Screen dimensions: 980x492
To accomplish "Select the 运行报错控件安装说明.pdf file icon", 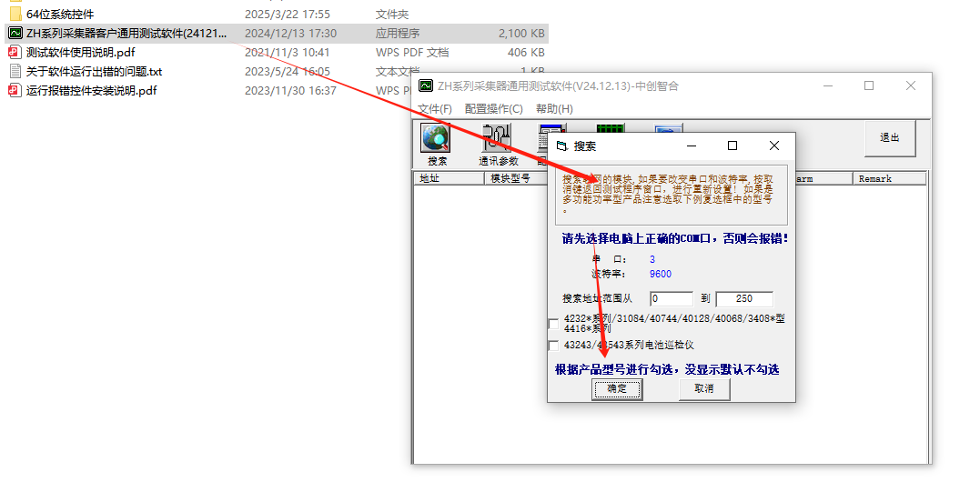I will (15, 91).
